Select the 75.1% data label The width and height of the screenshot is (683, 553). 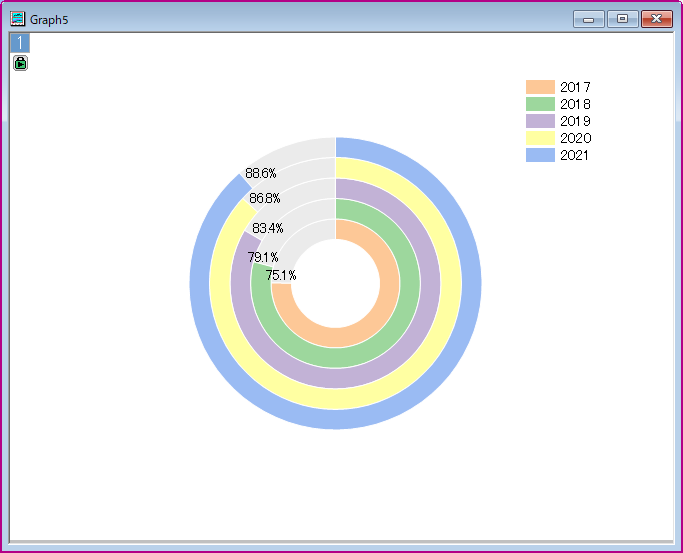tap(281, 275)
